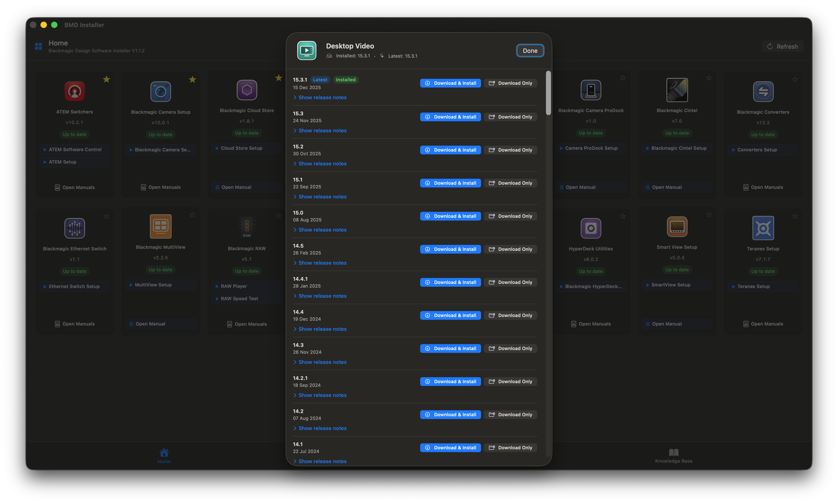Unfavorite the Blackmagic Camera Setup card
838x504 pixels.
coord(192,79)
